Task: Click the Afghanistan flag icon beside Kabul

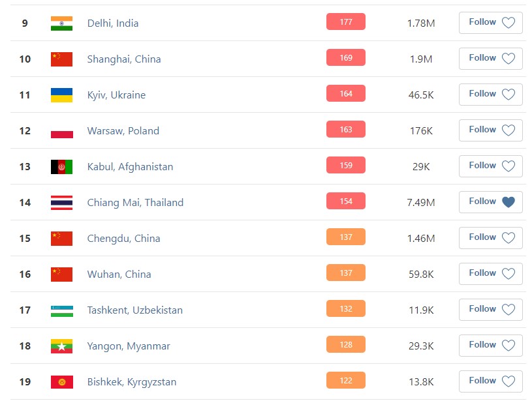Action: click(x=61, y=167)
